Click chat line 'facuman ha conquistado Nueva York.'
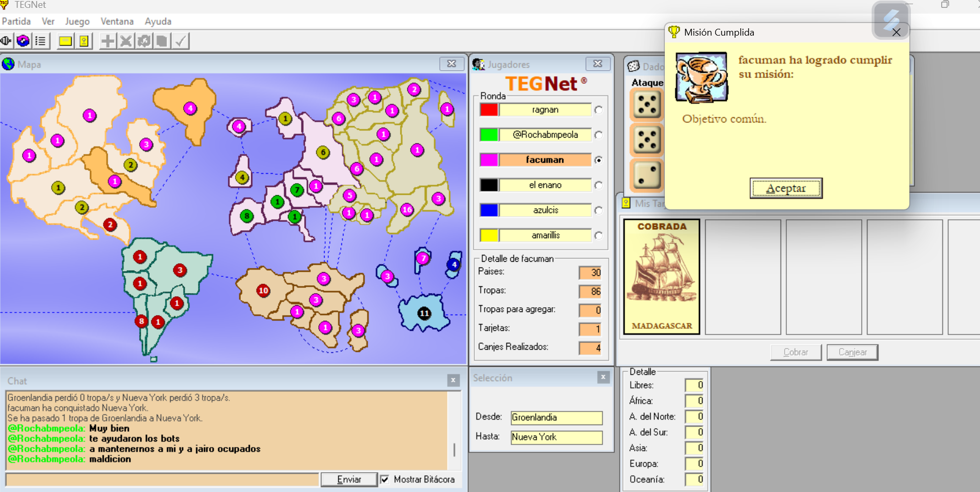Image resolution: width=980 pixels, height=492 pixels. (78, 408)
